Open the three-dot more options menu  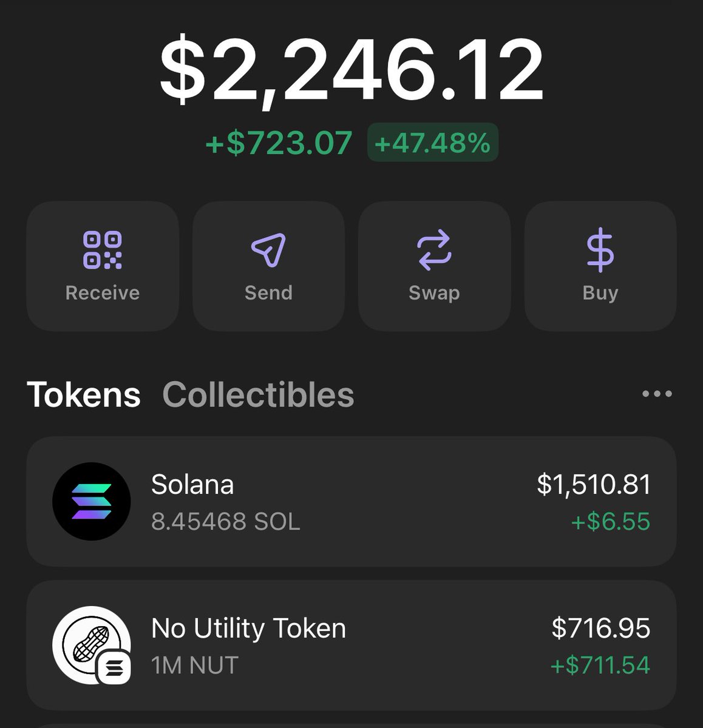coord(657,394)
